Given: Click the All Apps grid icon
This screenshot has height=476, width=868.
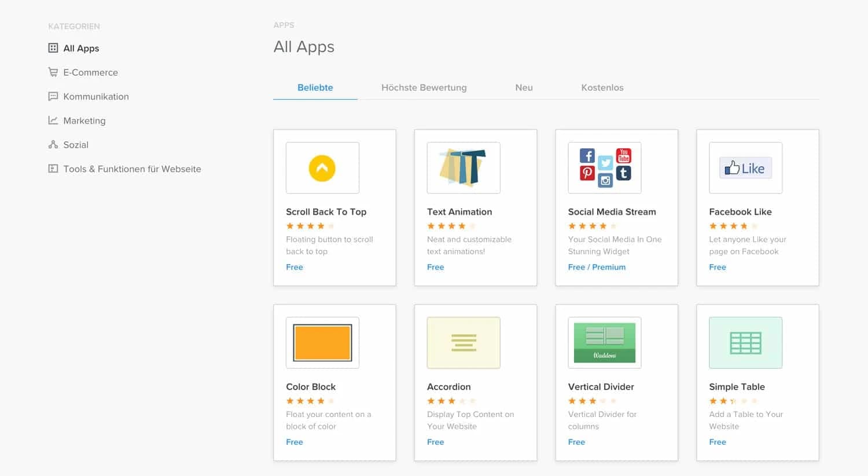Looking at the screenshot, I should (53, 48).
